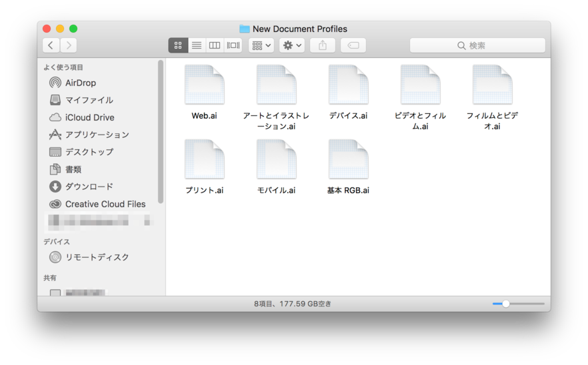Select the アートとイラストレーション.ai file icon
Screen dimensions: 588x365
(x=277, y=85)
